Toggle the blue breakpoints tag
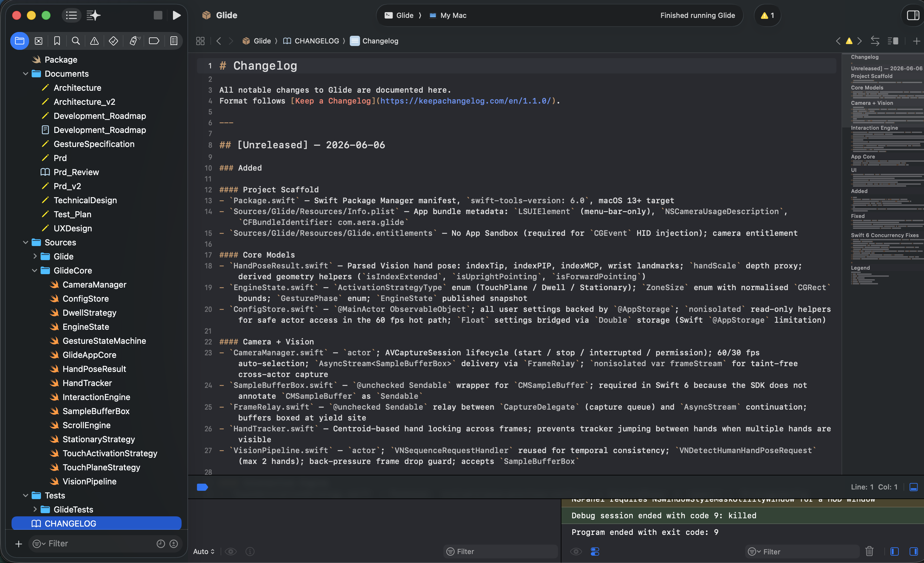This screenshot has width=924, height=563. (x=202, y=487)
